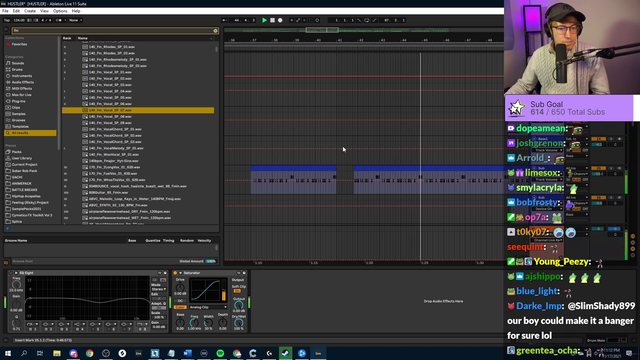Click the Stop button in transport bar

pyautogui.click(x=272, y=20)
